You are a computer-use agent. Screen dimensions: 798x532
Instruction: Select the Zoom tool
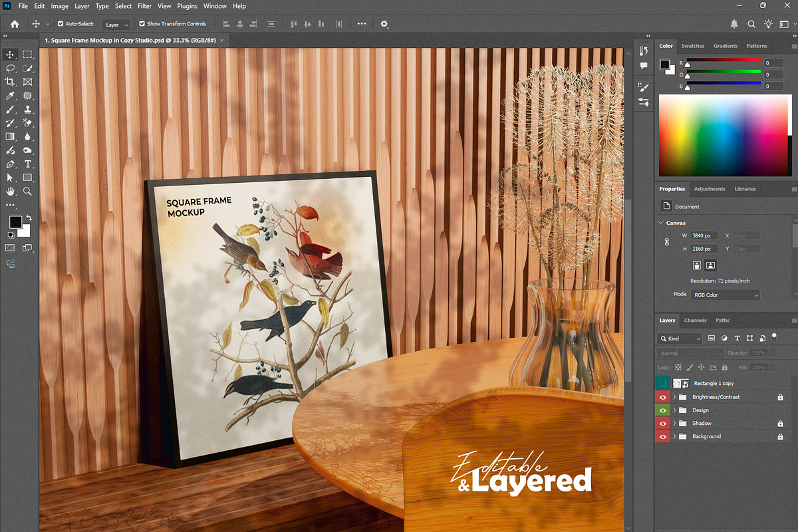tap(28, 191)
